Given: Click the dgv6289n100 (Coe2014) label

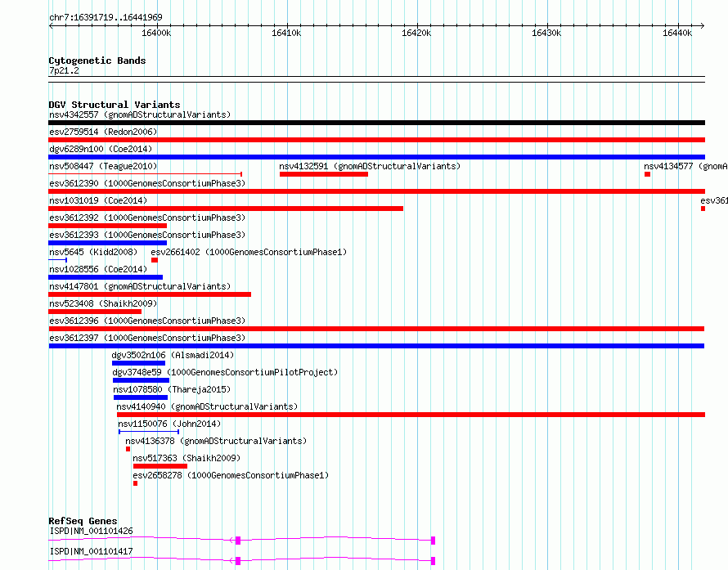Looking at the screenshot, I should click(101, 149).
